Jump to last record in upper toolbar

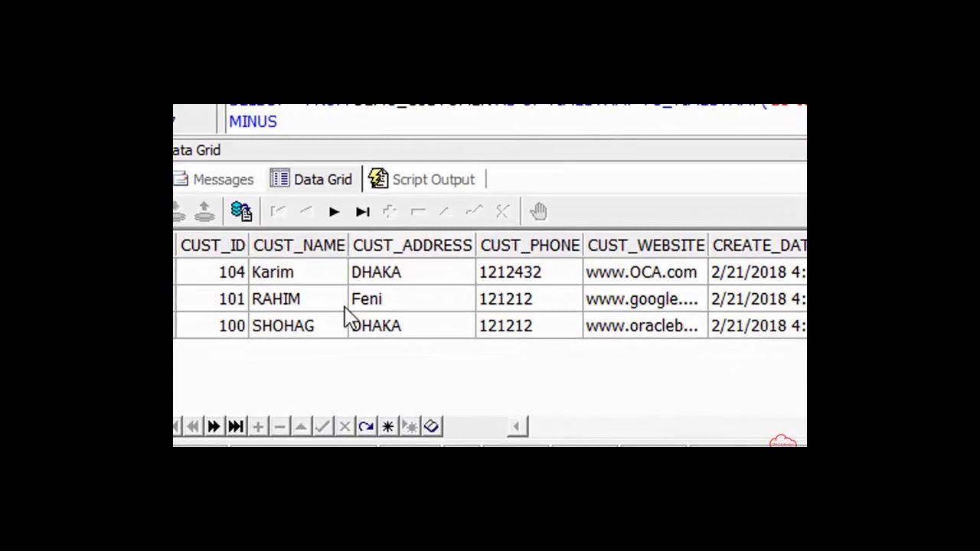coord(362,212)
